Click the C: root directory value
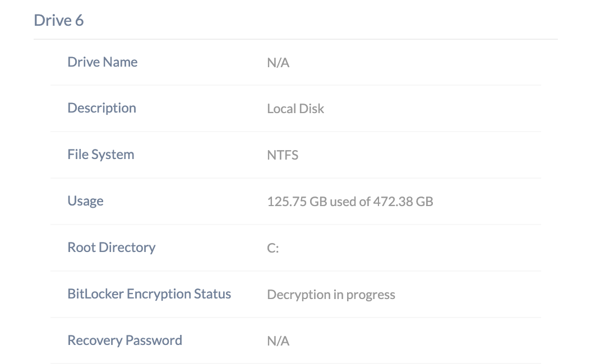The height and width of the screenshot is (364, 591). pyautogui.click(x=273, y=248)
